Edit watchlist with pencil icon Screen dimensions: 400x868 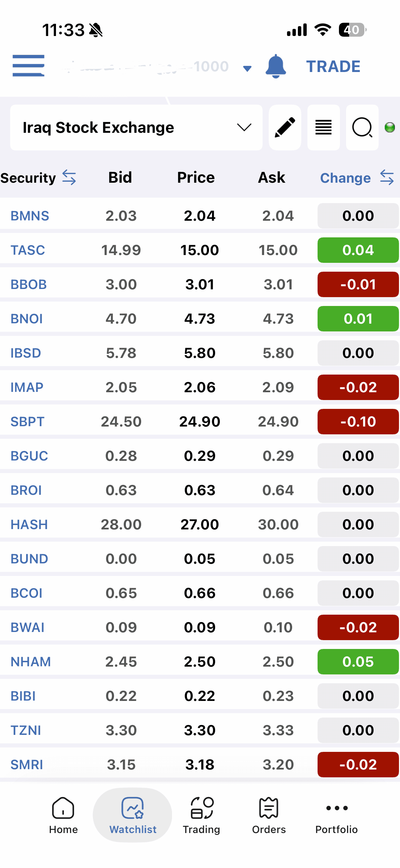285,127
